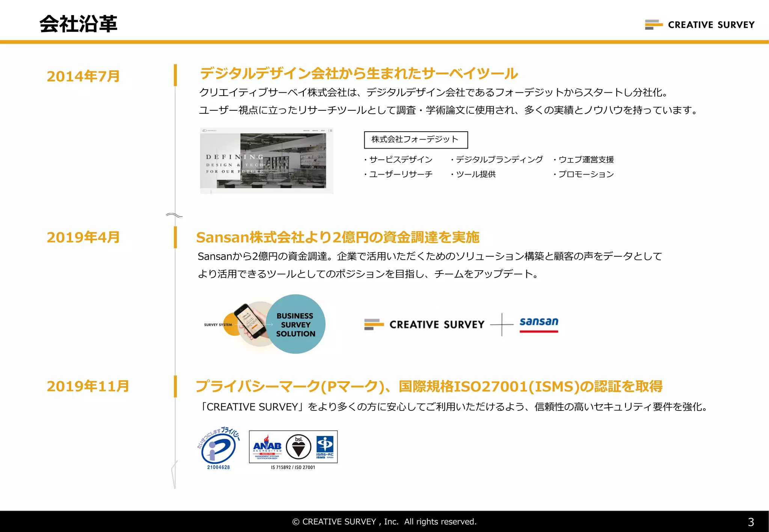
Task: Select the line starting 「CREATIVE SURVEY」をより多くの方に
Action: click(x=453, y=407)
